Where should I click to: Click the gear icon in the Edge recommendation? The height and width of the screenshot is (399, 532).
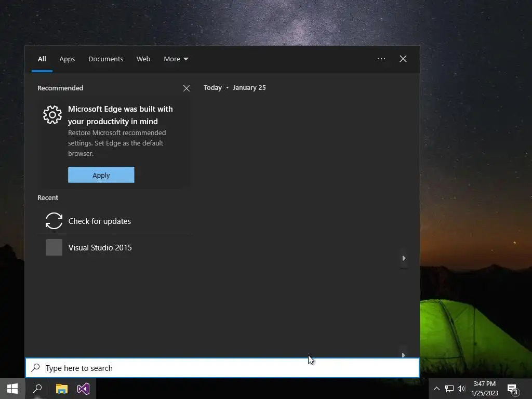click(52, 115)
